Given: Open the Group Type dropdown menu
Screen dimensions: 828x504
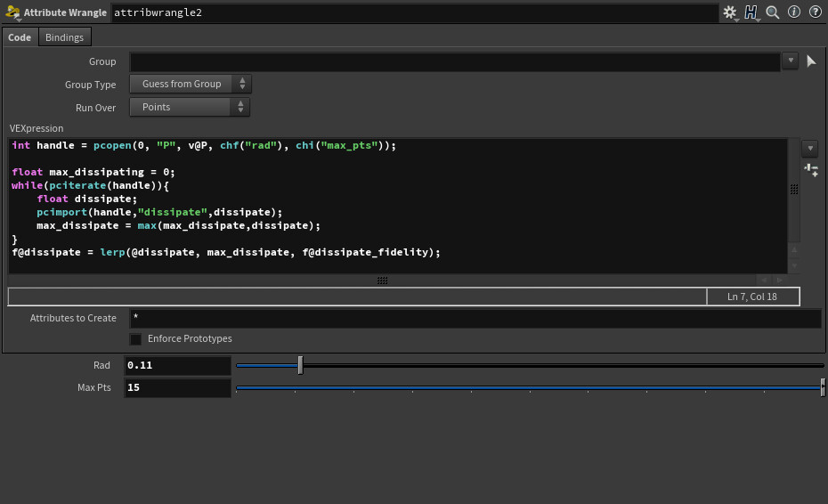Looking at the screenshot, I should [191, 84].
